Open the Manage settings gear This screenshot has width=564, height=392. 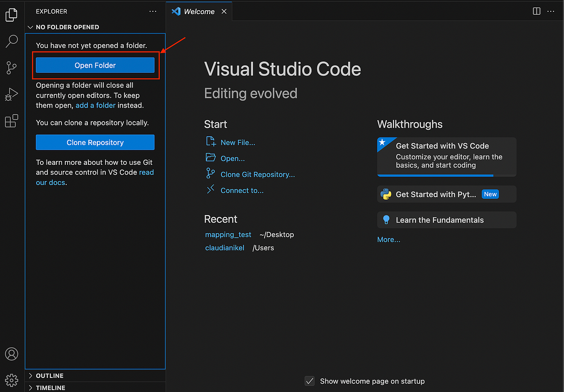[11, 380]
